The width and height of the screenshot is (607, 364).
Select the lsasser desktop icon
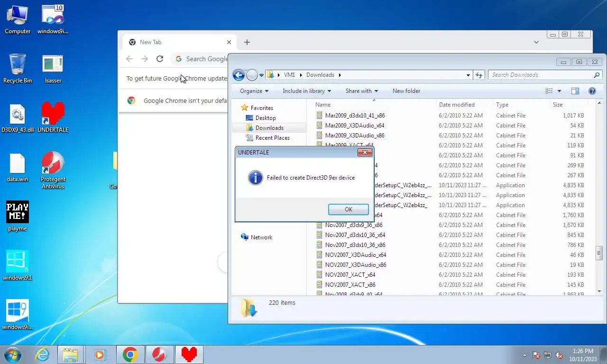click(53, 69)
